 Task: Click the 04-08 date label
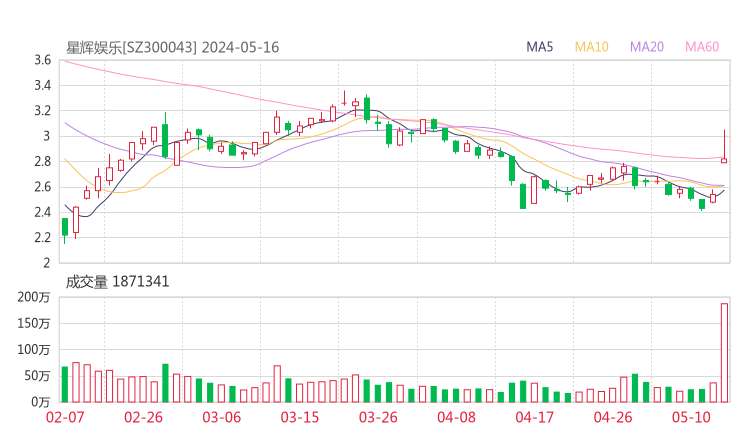click(456, 417)
